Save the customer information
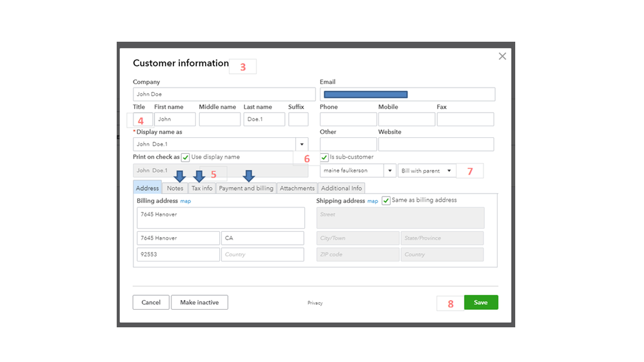644x362 pixels. 481,303
